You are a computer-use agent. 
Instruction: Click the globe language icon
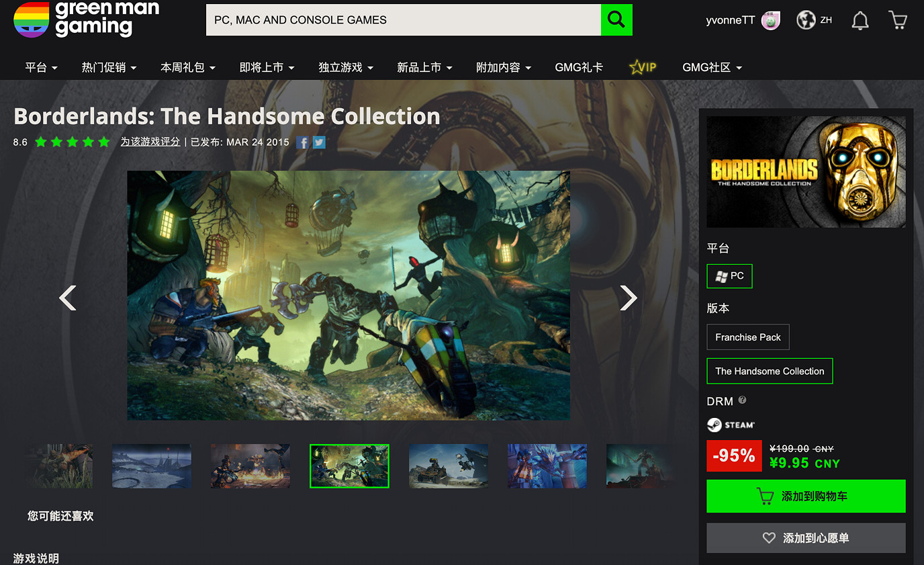tap(806, 20)
